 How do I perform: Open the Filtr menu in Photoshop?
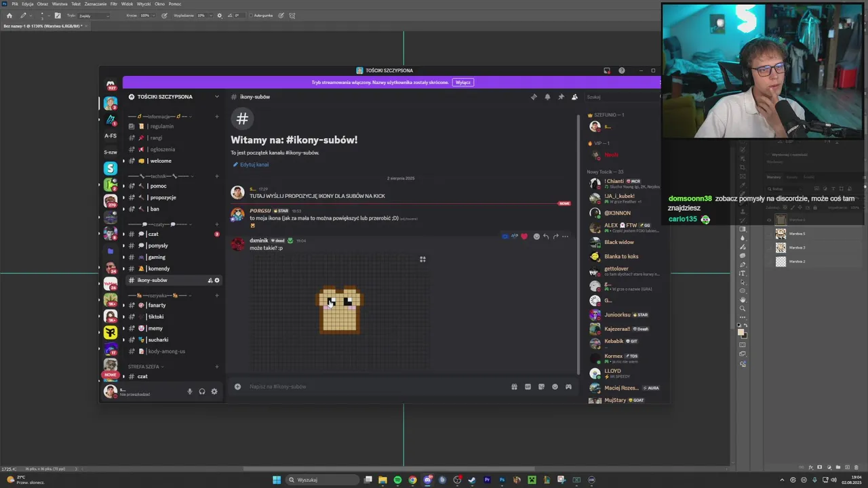[114, 3]
